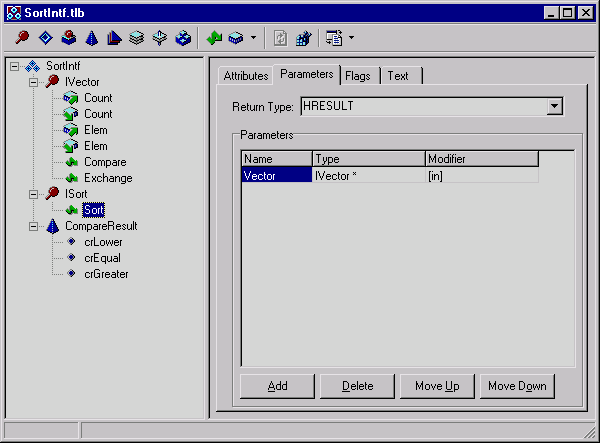Switch to the Flags tab
This screenshot has height=443, width=600.
pos(358,76)
